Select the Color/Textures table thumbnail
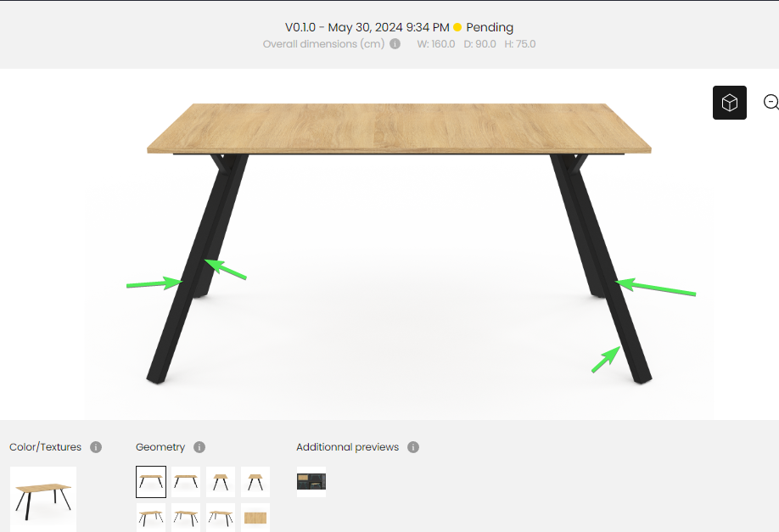 pyautogui.click(x=43, y=499)
